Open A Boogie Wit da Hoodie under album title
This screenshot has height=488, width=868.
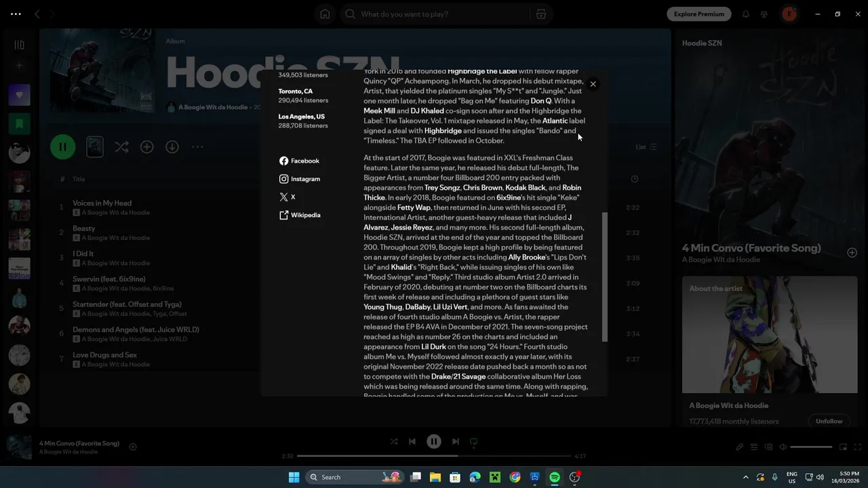(x=213, y=107)
